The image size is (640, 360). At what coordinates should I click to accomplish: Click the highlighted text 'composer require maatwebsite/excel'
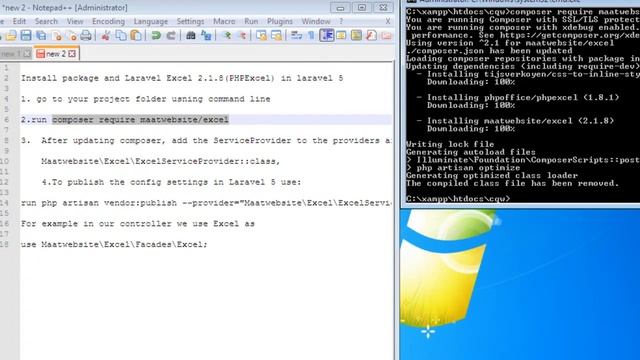click(140, 120)
